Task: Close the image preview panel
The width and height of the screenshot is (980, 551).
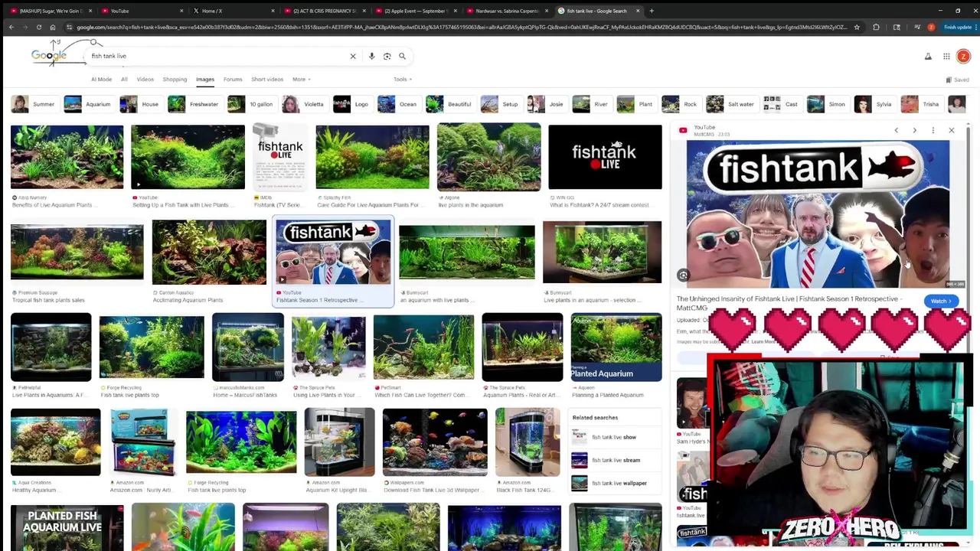Action: pos(951,130)
